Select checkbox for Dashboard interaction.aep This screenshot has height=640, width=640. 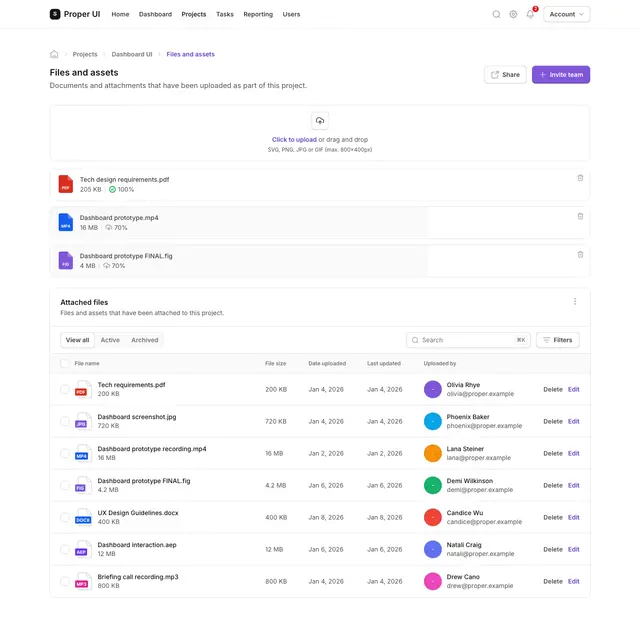[x=64, y=549]
